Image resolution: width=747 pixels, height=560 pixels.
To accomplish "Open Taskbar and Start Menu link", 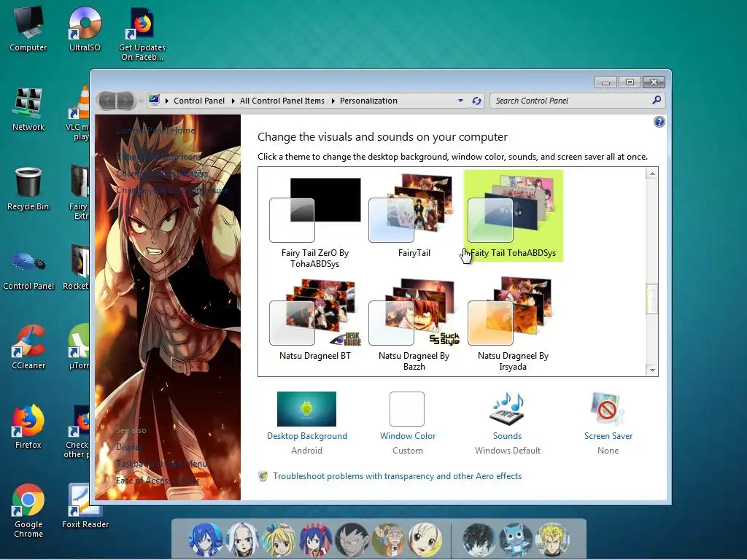I will (161, 463).
